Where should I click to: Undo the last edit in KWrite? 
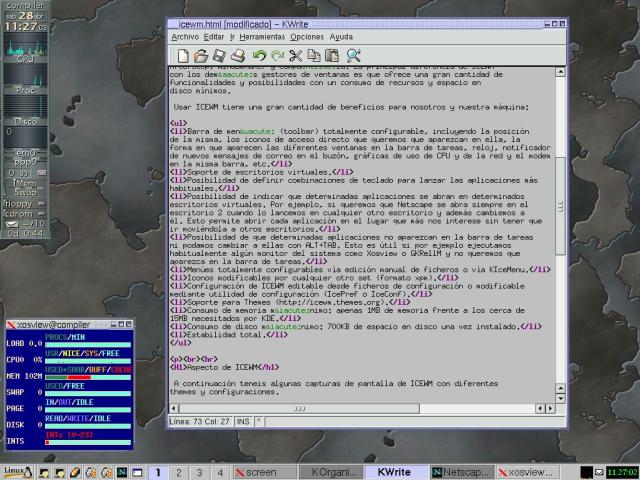pyautogui.click(x=259, y=56)
